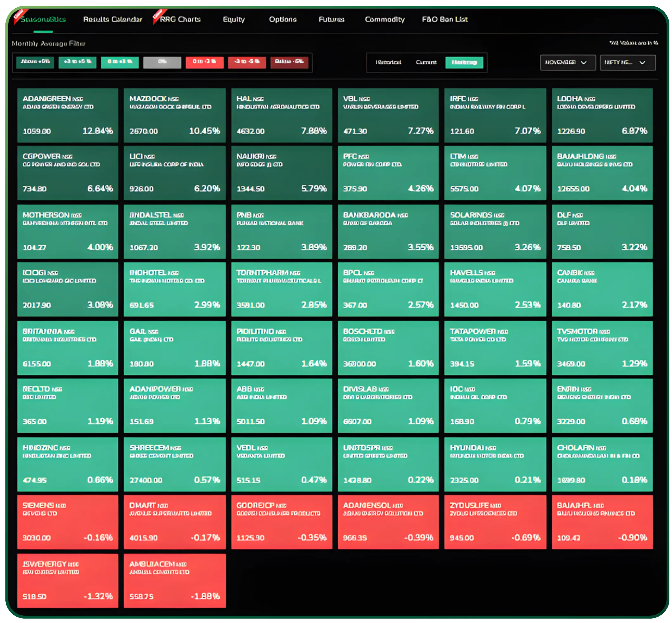Click the +3 to +6% filter
The image size is (672, 623).
(x=77, y=62)
